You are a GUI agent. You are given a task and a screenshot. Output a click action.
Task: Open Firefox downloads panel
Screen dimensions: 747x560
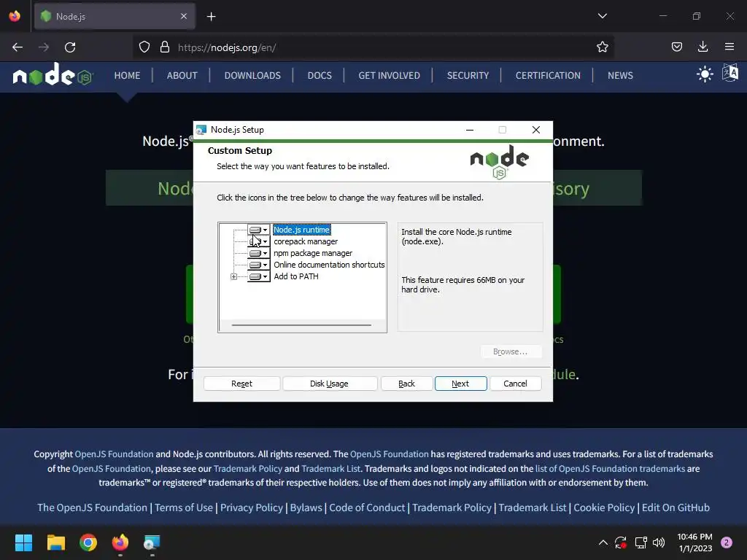(x=703, y=47)
